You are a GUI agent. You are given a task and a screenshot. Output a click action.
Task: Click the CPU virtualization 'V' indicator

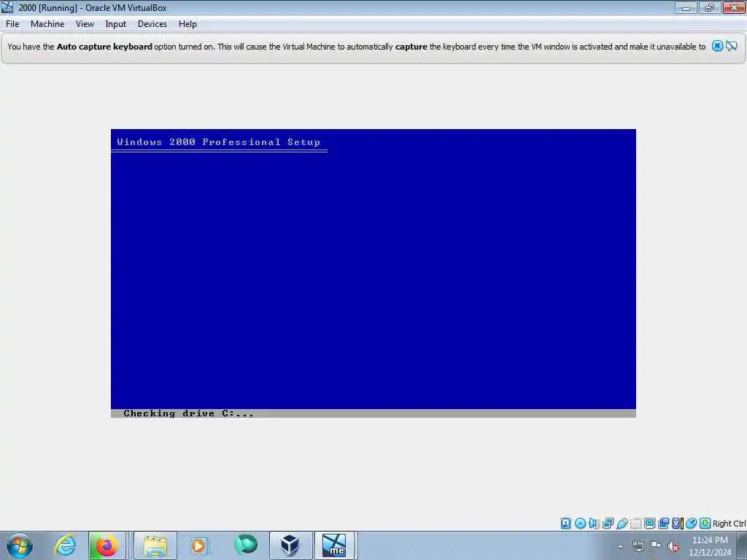click(676, 524)
